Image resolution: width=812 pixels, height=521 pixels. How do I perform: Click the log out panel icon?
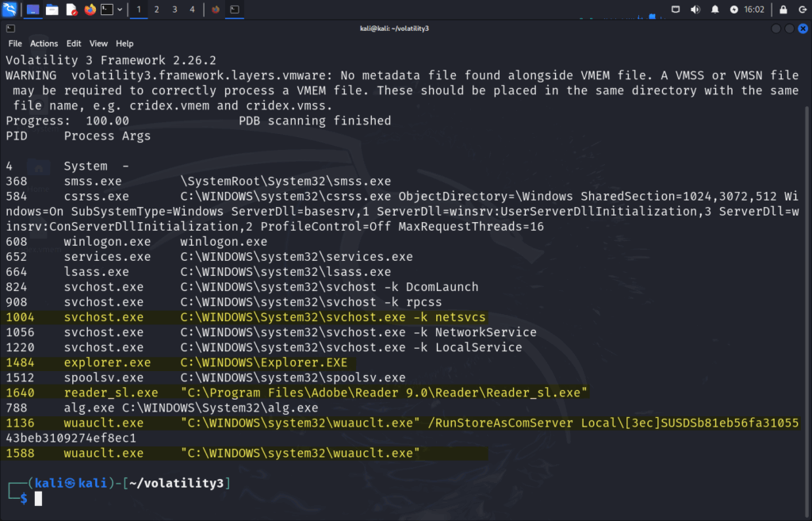802,10
